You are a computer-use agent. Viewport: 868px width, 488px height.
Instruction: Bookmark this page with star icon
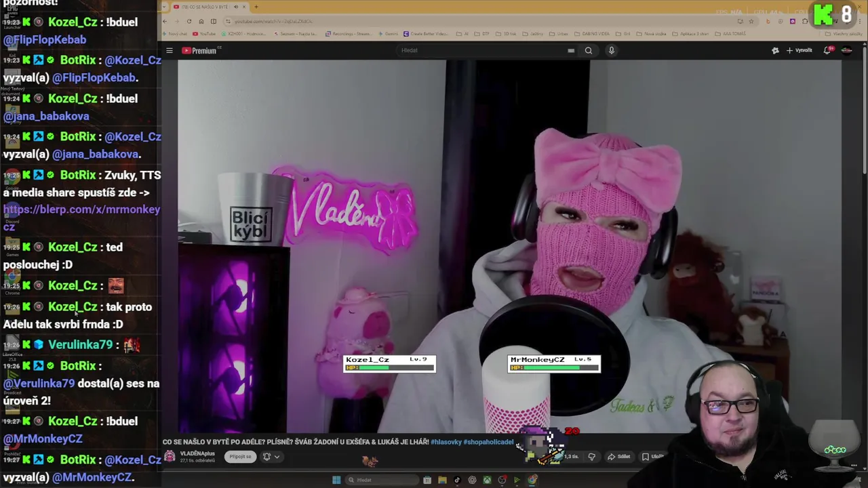coord(751,21)
